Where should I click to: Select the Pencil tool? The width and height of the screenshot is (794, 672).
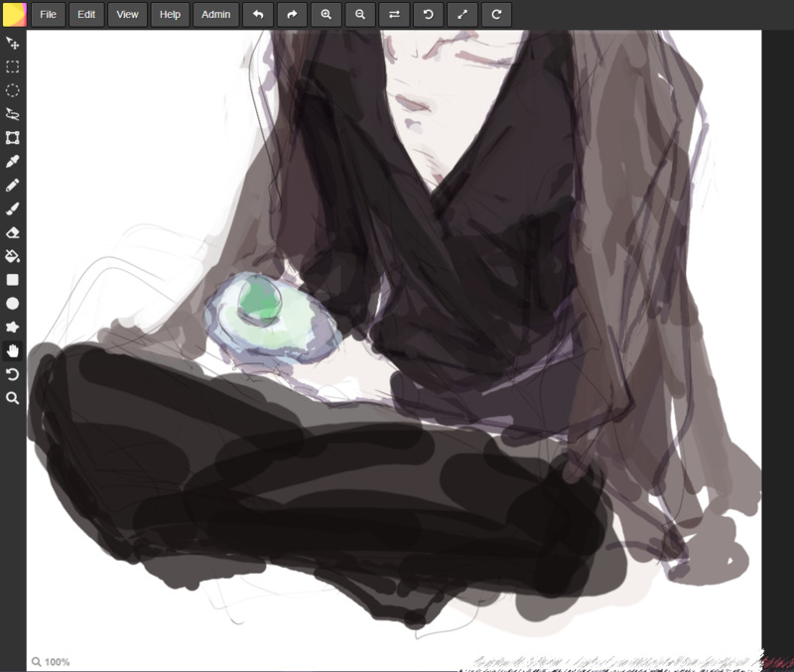pyautogui.click(x=13, y=186)
